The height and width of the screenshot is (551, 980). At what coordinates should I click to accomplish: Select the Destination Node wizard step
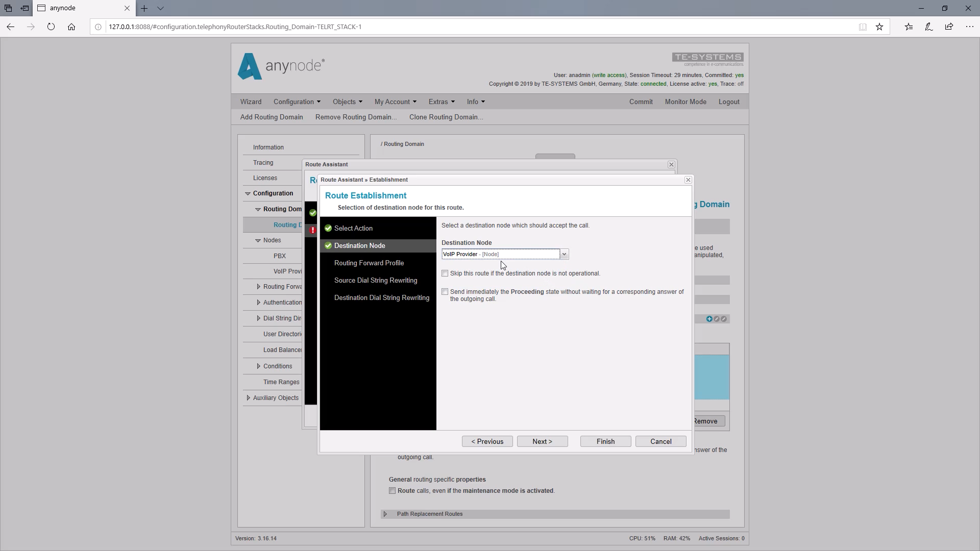pos(378,245)
